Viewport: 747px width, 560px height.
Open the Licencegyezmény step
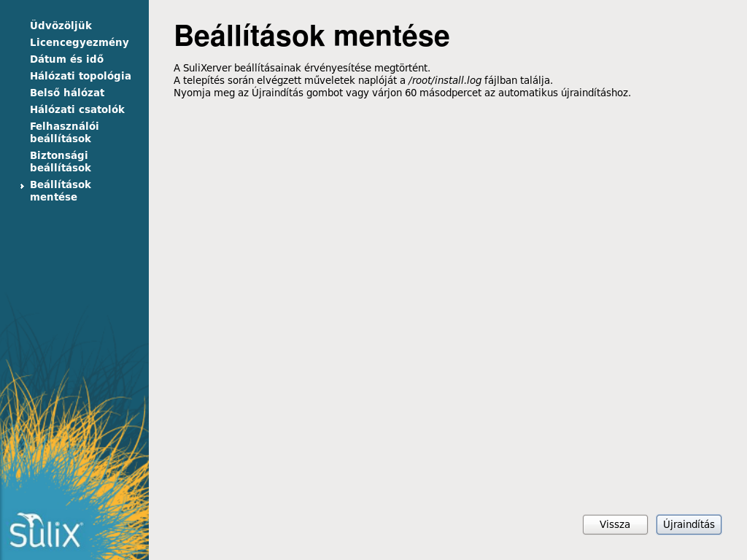click(x=80, y=42)
